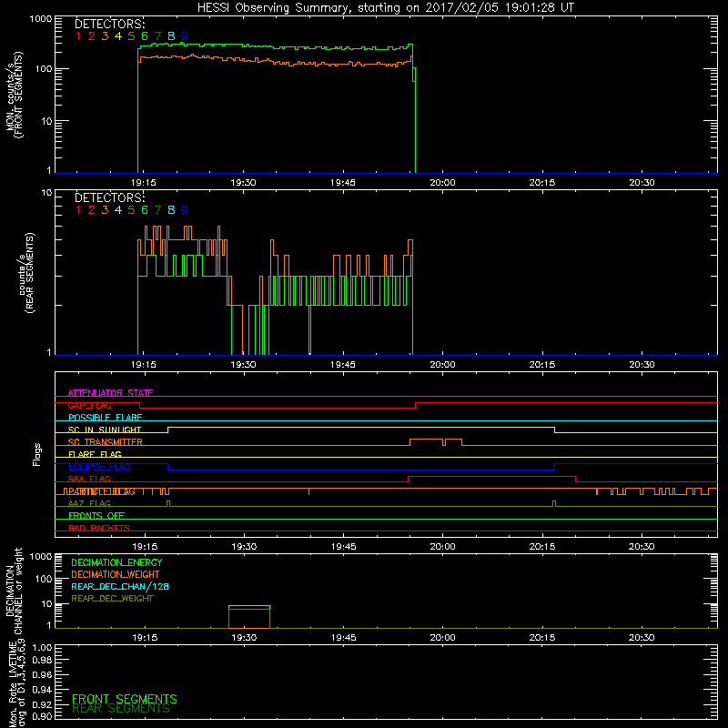Click the HESSI Observing Summary title text
Image resolution: width=728 pixels, height=728 pixels.
[385, 8]
